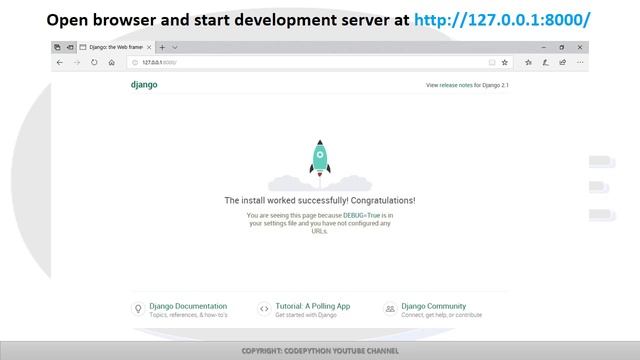Open a new tab with plus icon

point(162,47)
